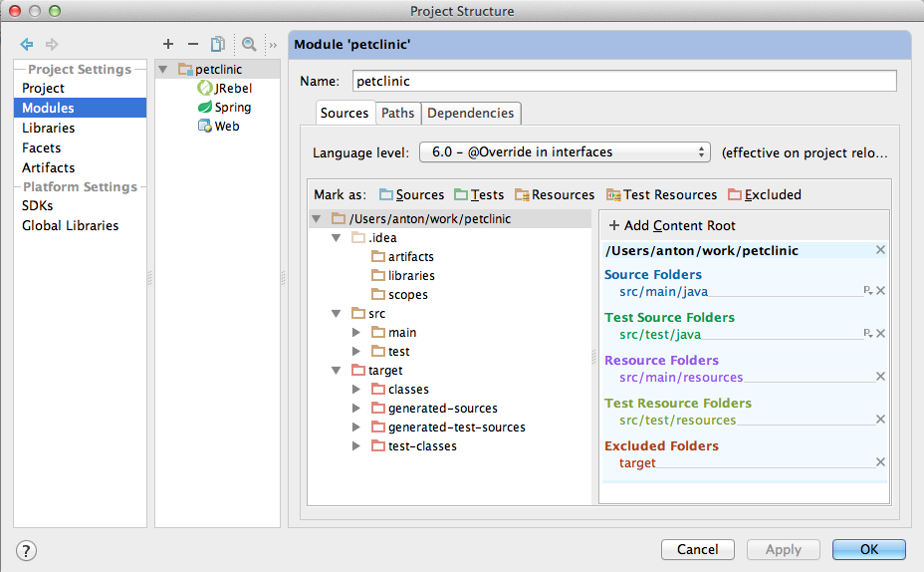Click src/main/resources link
This screenshot has width=924, height=572.
pos(681,378)
